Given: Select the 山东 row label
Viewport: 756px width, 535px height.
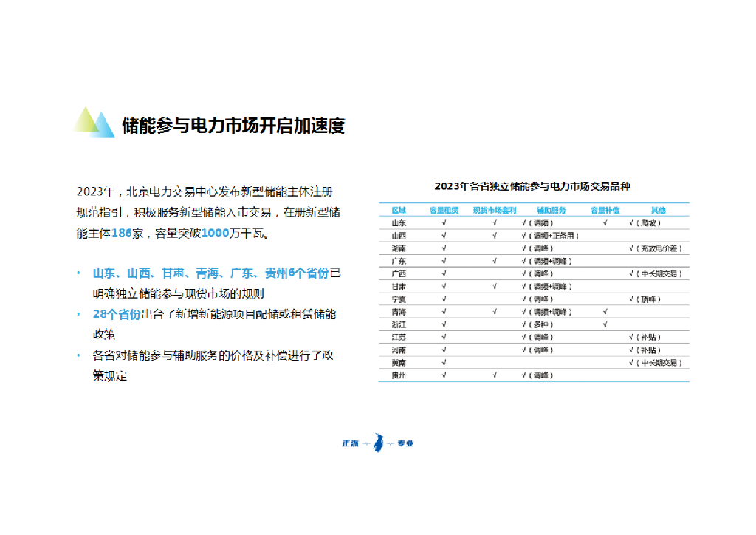Looking at the screenshot, I should point(399,223).
